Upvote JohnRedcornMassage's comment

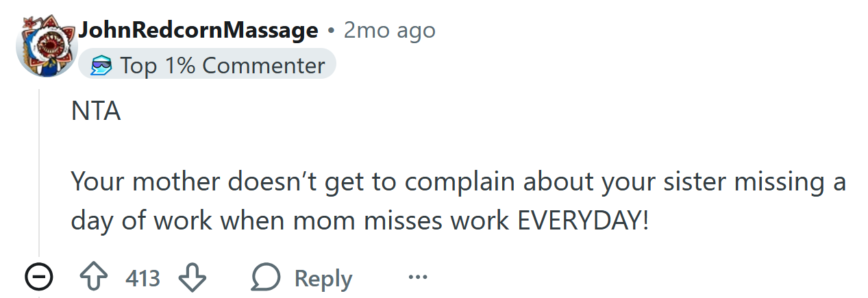(95, 278)
